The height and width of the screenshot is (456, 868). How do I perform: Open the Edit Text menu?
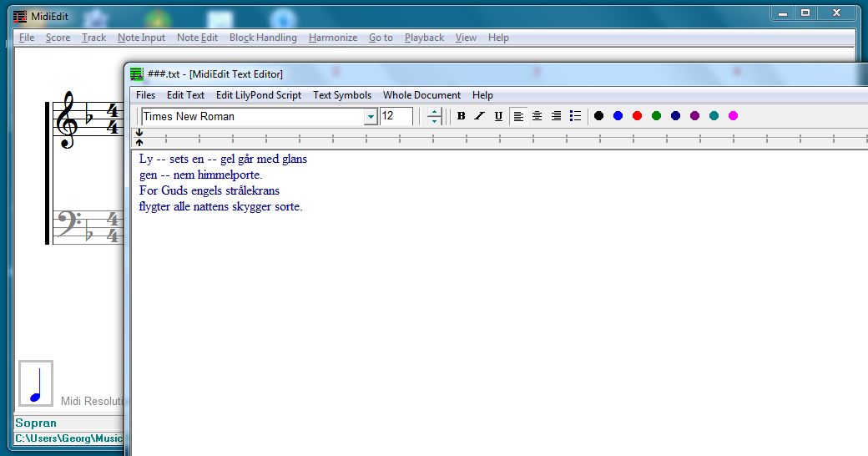185,95
